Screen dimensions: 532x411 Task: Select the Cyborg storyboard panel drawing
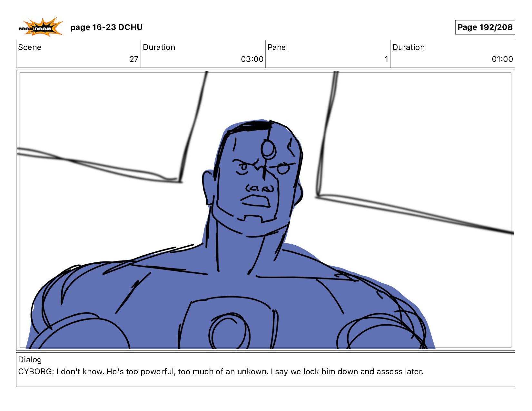[x=265, y=210]
